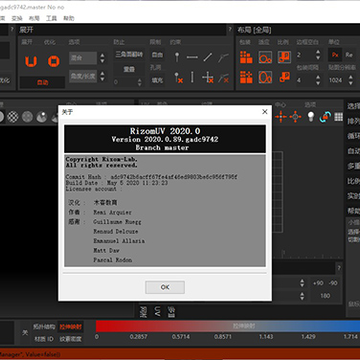The height and width of the screenshot is (360, 360).
Task: Click the horizontal line constraint icon
Action: [x=192, y=57]
